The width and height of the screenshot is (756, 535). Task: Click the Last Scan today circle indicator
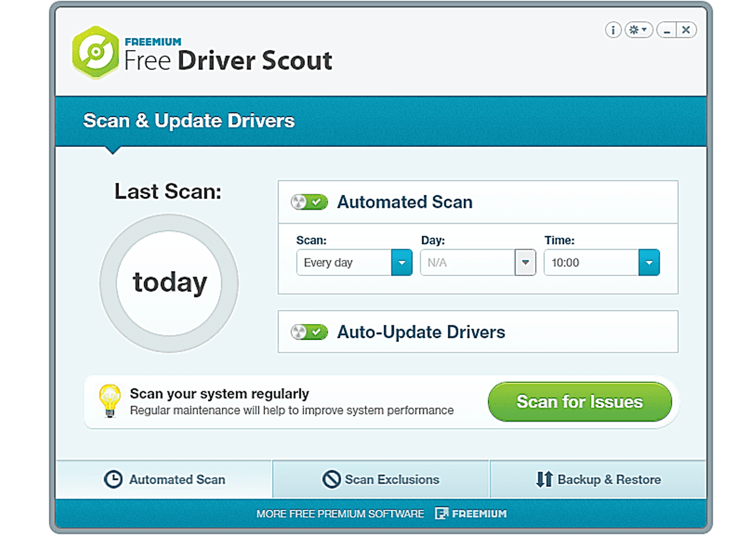pyautogui.click(x=169, y=283)
